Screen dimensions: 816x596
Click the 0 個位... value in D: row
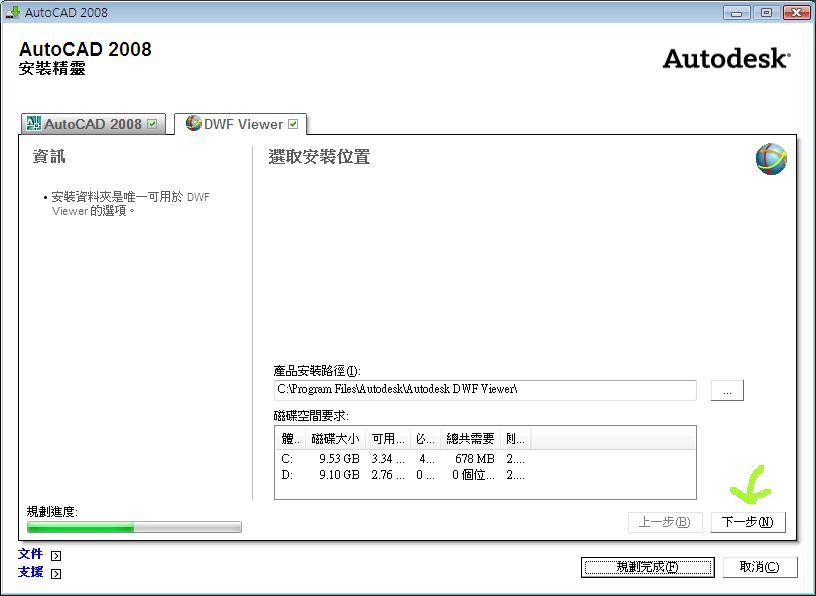(x=473, y=475)
